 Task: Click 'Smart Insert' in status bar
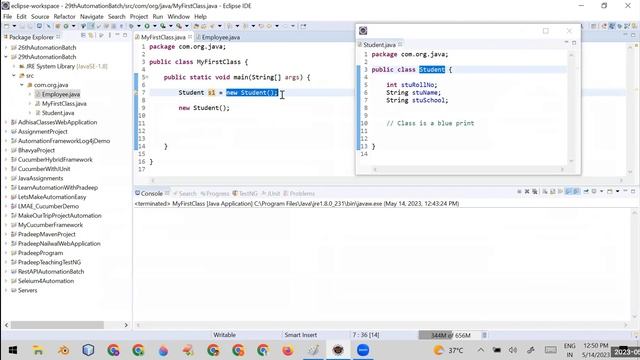coord(301,335)
